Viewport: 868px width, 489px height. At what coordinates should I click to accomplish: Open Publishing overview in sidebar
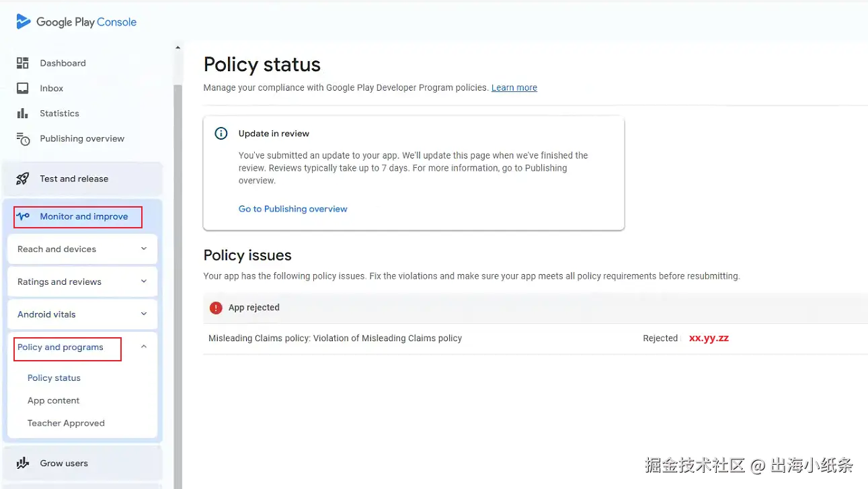(x=82, y=138)
